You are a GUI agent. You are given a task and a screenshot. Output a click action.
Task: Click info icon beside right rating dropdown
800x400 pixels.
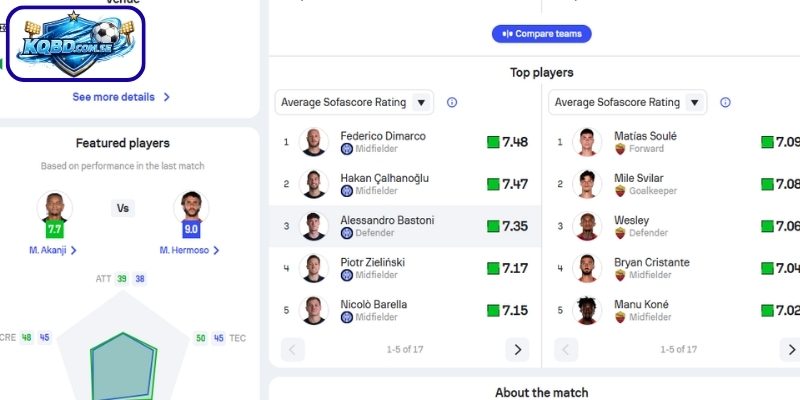725,102
